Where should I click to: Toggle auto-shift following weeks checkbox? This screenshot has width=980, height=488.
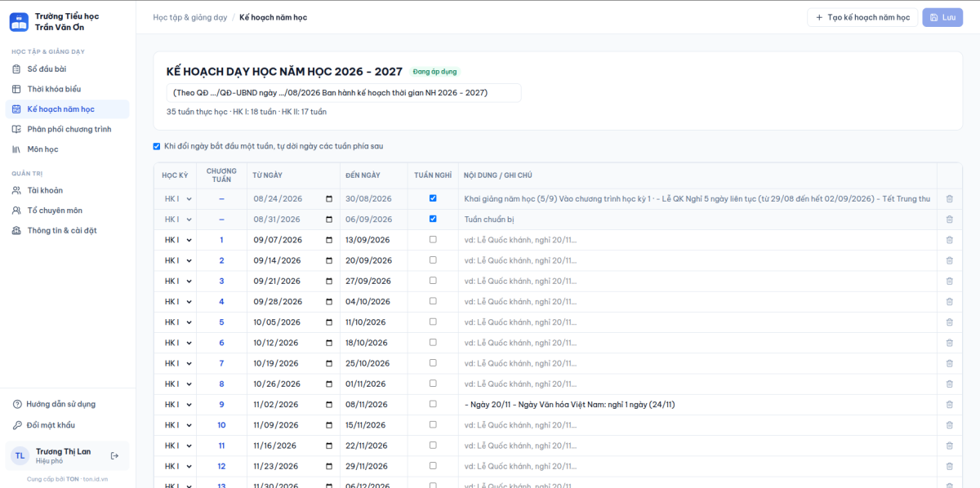157,147
